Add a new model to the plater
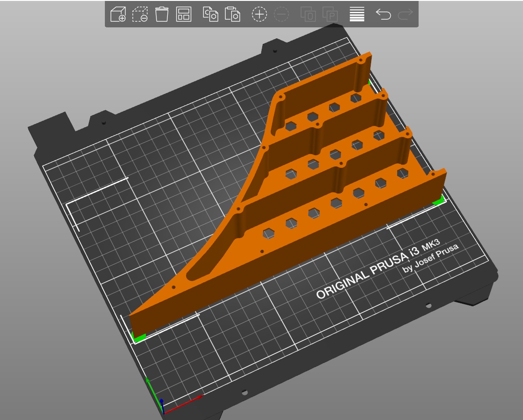 118,15
